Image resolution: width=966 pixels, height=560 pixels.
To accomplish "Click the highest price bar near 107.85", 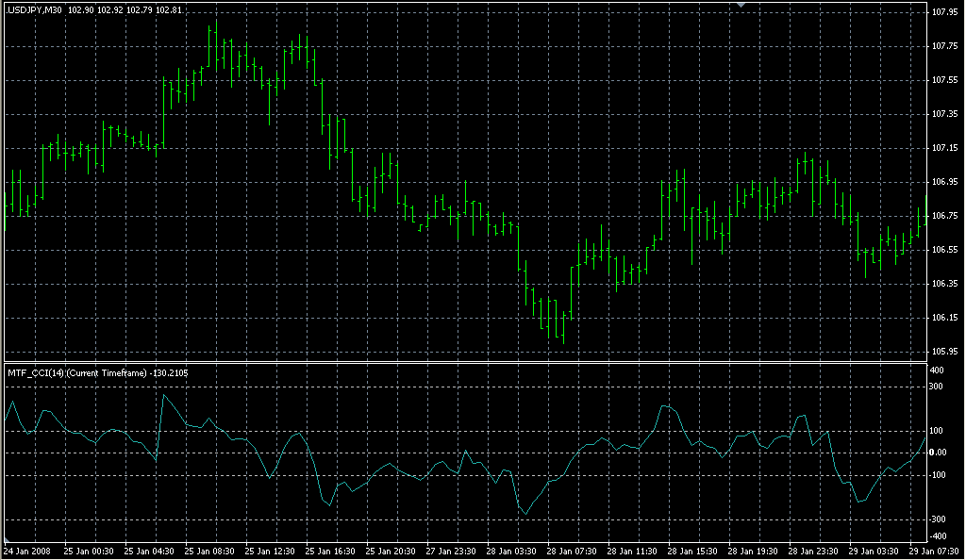I will tap(214, 38).
